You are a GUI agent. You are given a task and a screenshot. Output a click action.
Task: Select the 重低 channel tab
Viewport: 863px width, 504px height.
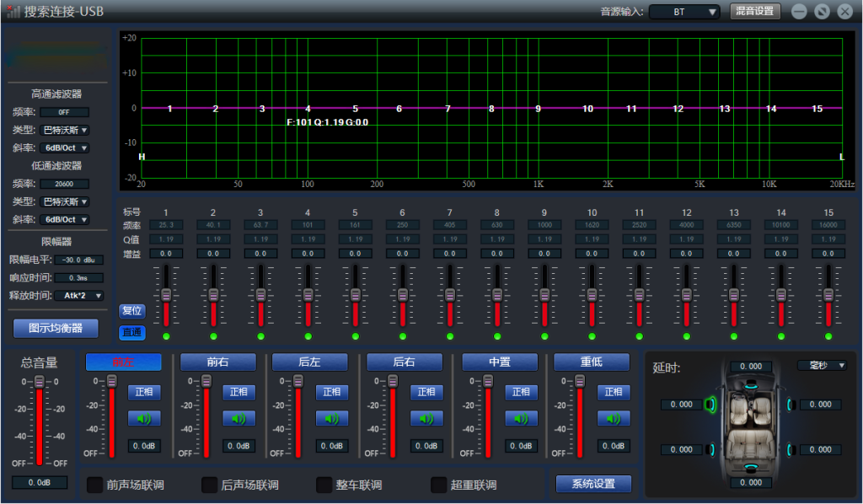pyautogui.click(x=592, y=362)
